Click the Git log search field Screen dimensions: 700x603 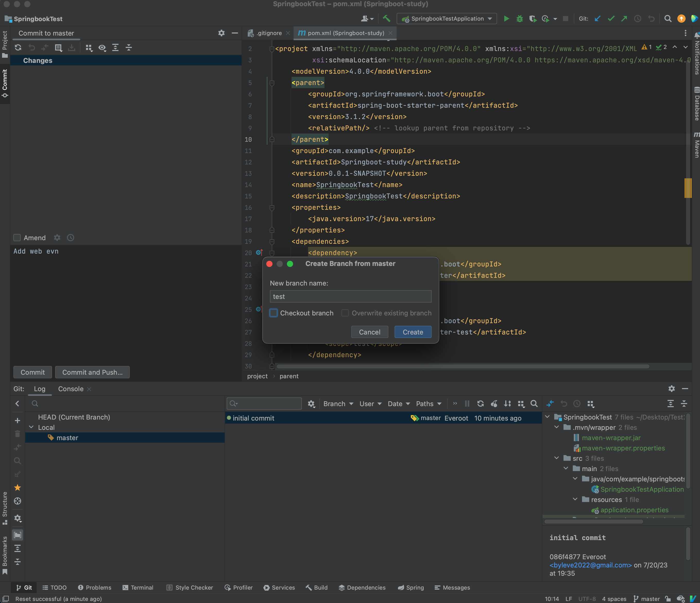(x=264, y=404)
